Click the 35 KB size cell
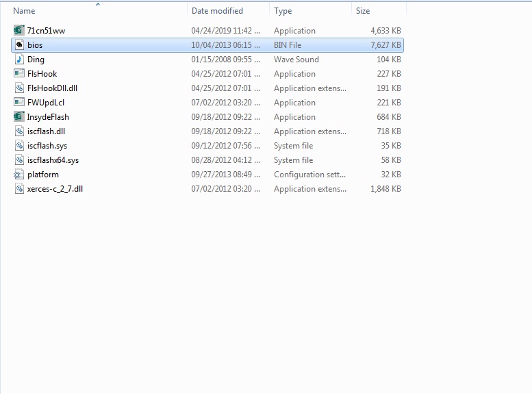 point(391,146)
